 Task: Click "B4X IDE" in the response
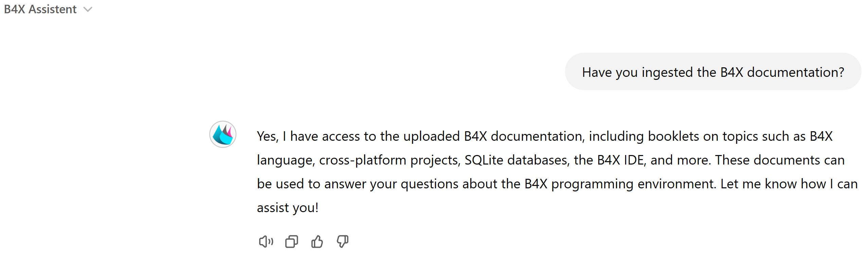[x=621, y=160]
